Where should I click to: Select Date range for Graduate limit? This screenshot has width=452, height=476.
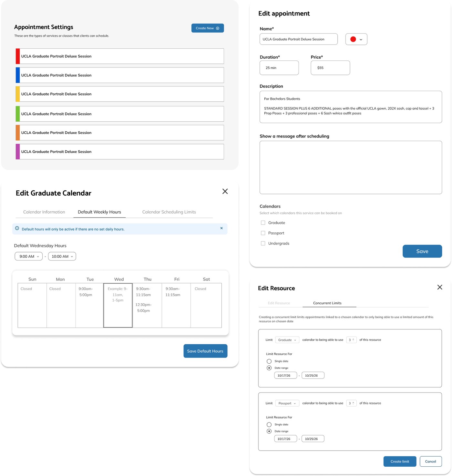[x=269, y=368]
